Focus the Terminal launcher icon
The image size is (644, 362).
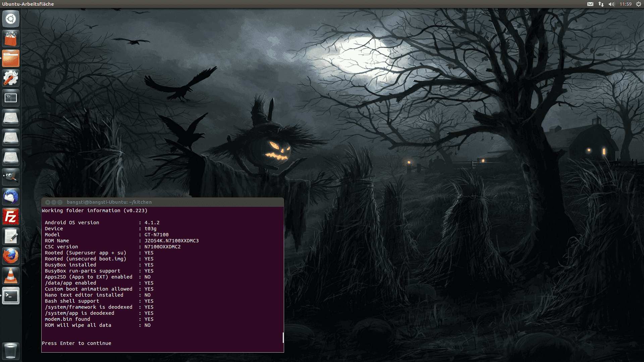pos(11,296)
